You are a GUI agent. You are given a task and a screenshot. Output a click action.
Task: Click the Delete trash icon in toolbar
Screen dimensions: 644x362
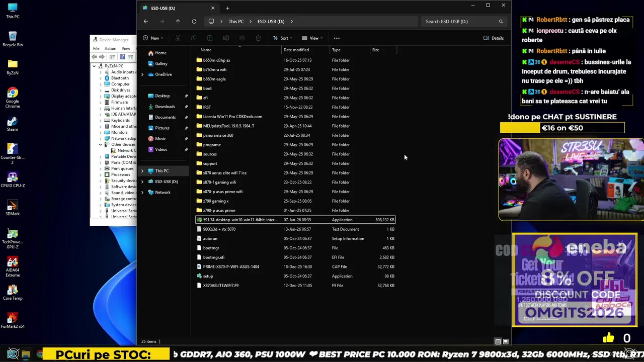[258, 38]
